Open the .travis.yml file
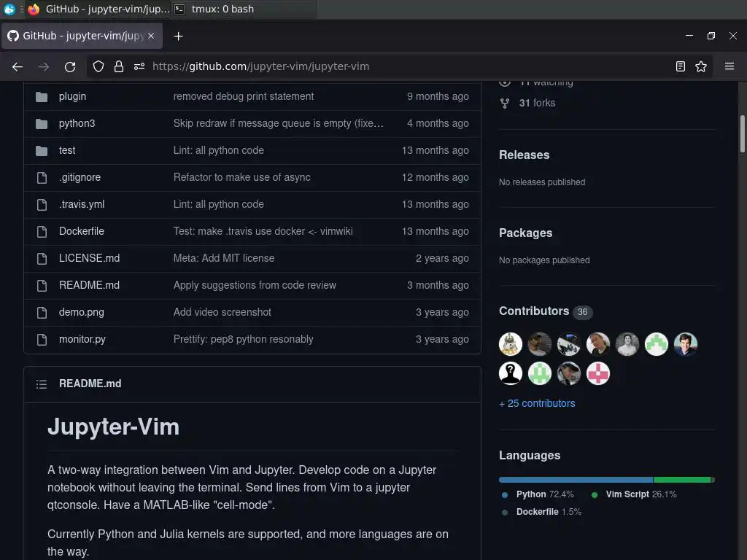Image resolution: width=747 pixels, height=560 pixels. pos(82,204)
